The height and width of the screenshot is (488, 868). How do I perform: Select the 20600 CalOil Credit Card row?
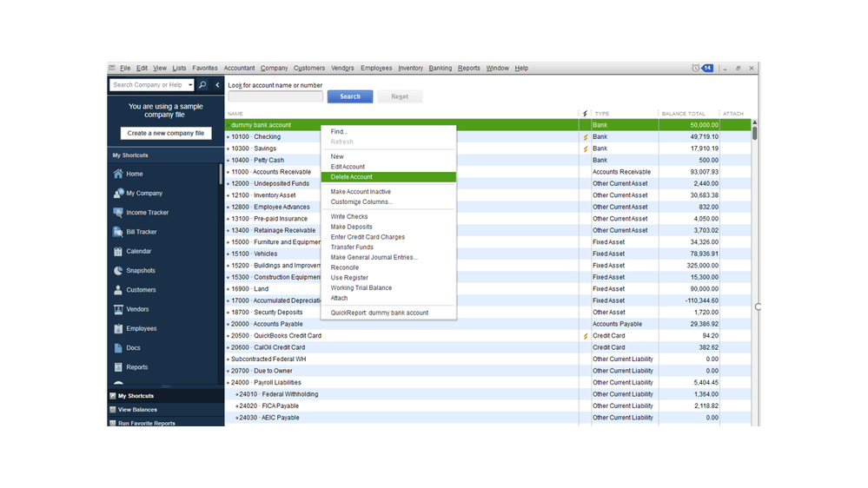pyautogui.click(x=487, y=347)
